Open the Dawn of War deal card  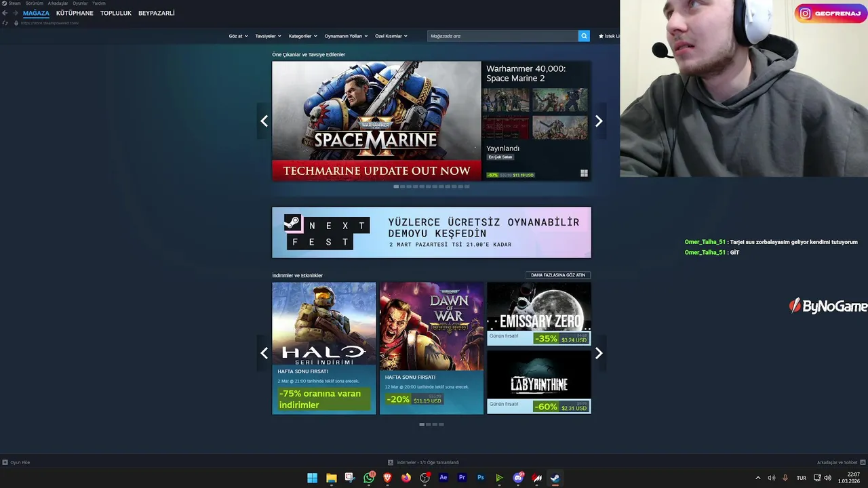click(x=431, y=348)
